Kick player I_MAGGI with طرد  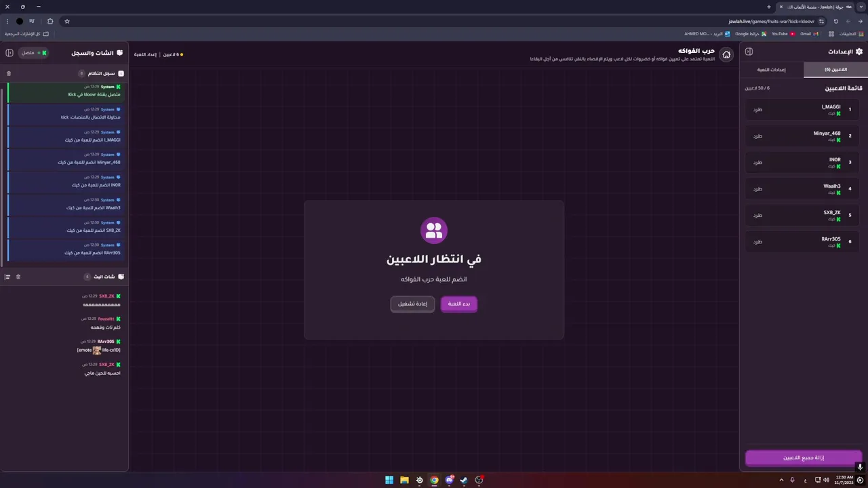[757, 109]
